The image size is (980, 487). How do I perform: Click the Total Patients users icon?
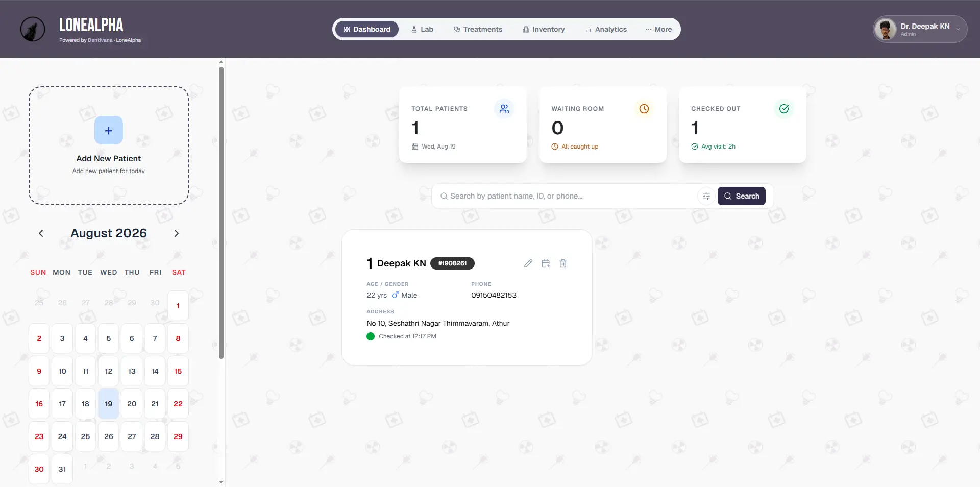point(504,109)
